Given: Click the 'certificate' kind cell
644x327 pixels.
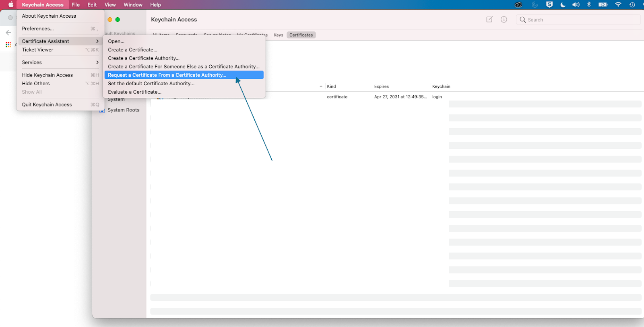Looking at the screenshot, I should pos(337,97).
